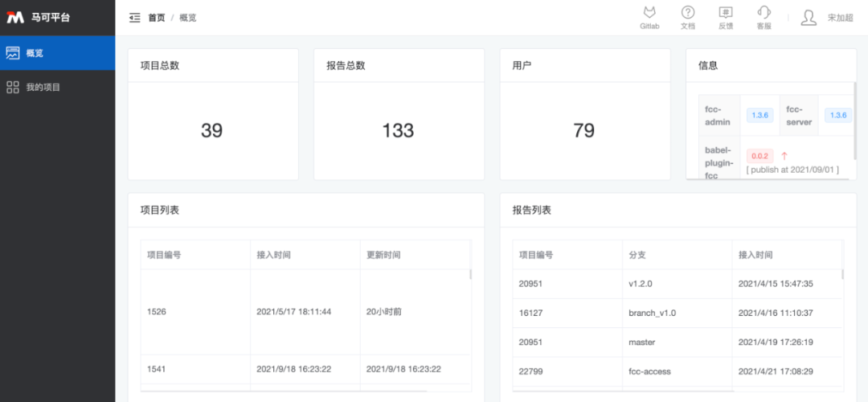
Task: Open 文档 help question-mark icon
Action: pyautogui.click(x=687, y=13)
